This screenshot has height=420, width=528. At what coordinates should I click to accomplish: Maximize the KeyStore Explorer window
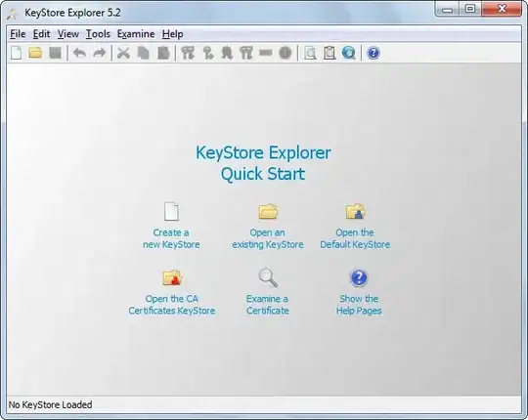[470, 9]
